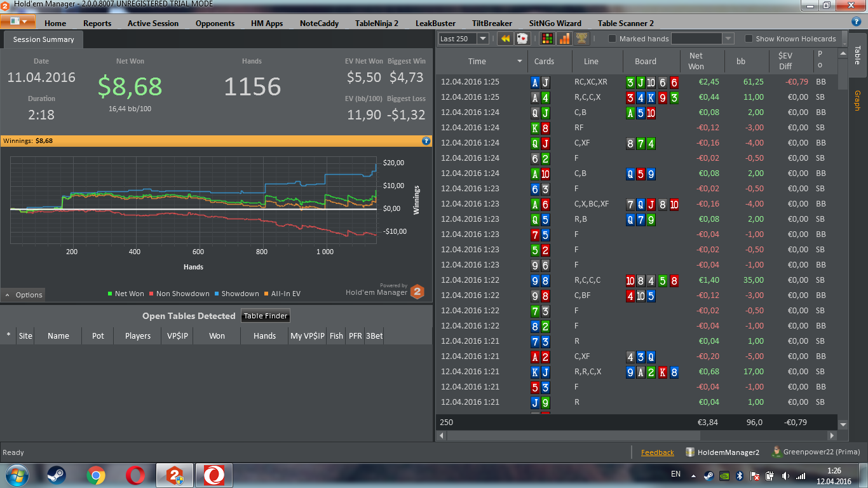Viewport: 868px width, 488px height.
Task: Click the HoldemManager2 database icon in status bar
Action: tap(690, 452)
